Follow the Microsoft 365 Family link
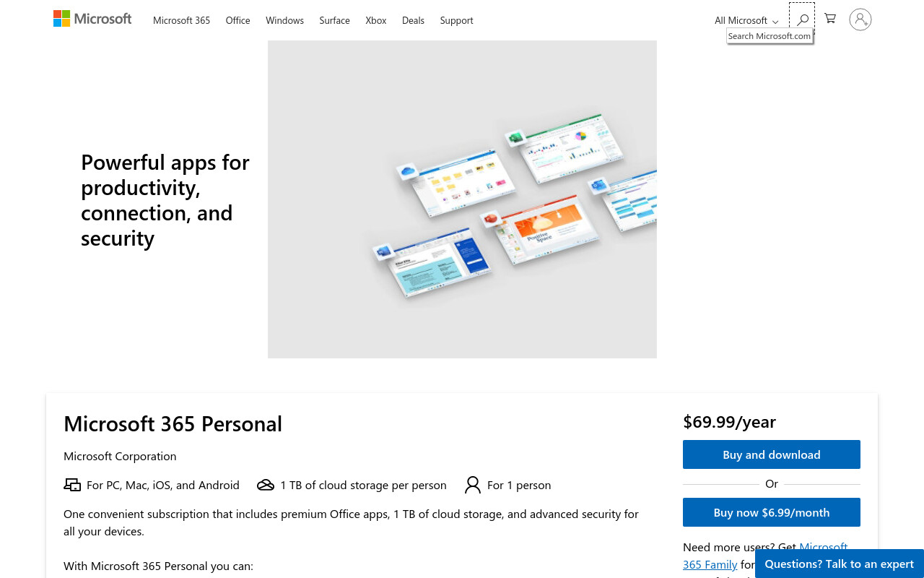 [765, 556]
